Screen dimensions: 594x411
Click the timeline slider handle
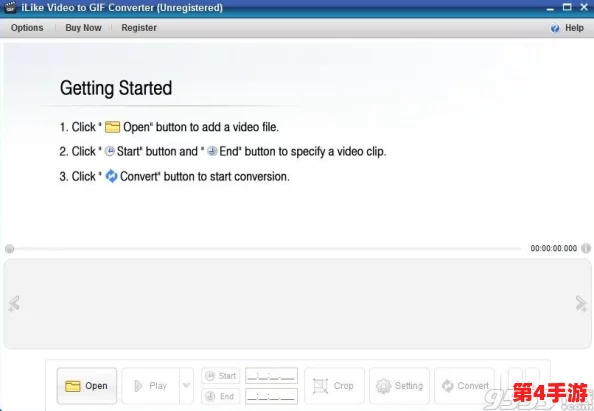point(9,249)
